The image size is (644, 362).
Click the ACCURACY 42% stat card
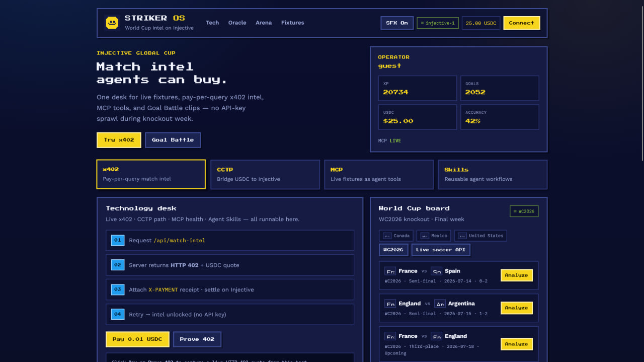click(x=500, y=117)
